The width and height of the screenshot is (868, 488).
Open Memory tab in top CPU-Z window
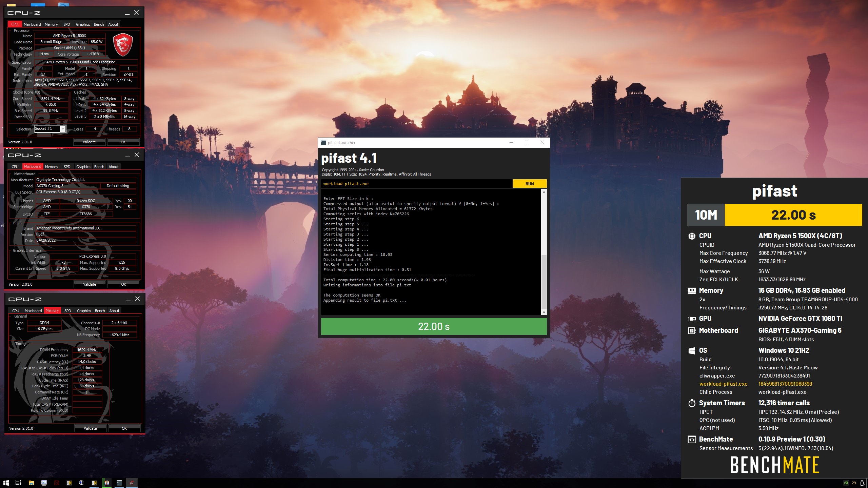click(51, 24)
